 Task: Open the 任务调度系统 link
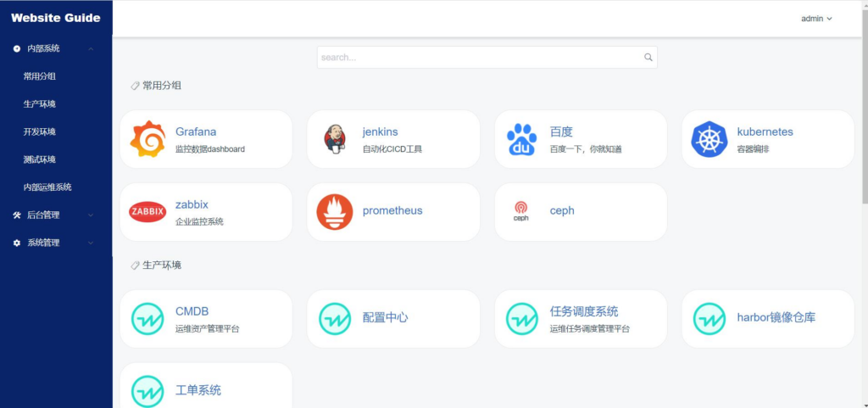[584, 311]
